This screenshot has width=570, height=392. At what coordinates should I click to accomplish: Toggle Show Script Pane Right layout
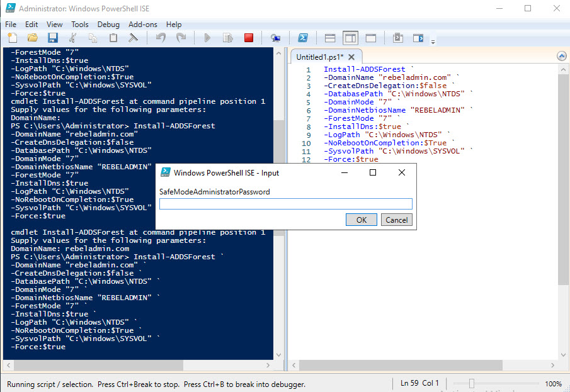tap(350, 38)
